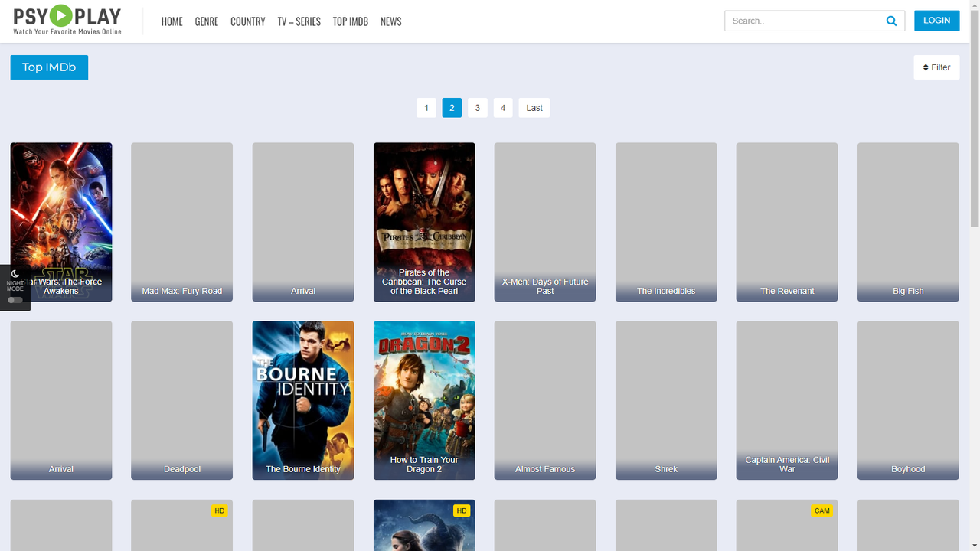Open Star Wars: The Force Awakens poster
The height and width of the screenshot is (551, 980).
(61, 222)
